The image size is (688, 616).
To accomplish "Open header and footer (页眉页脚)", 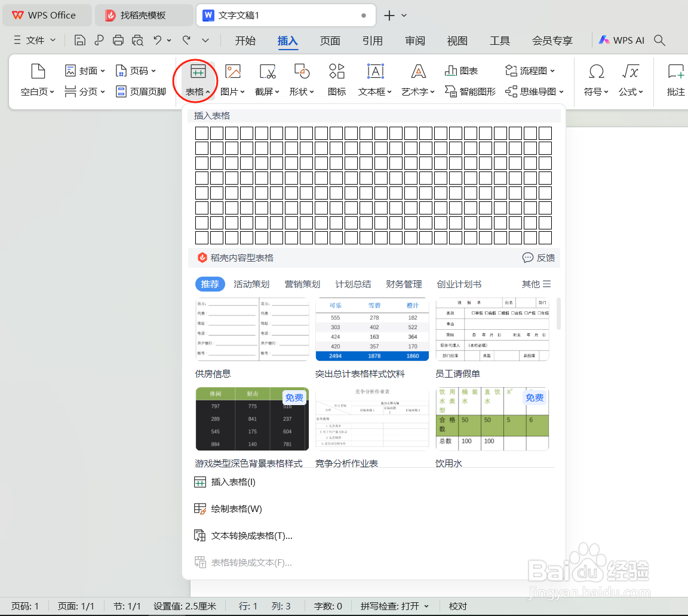I will click(141, 92).
